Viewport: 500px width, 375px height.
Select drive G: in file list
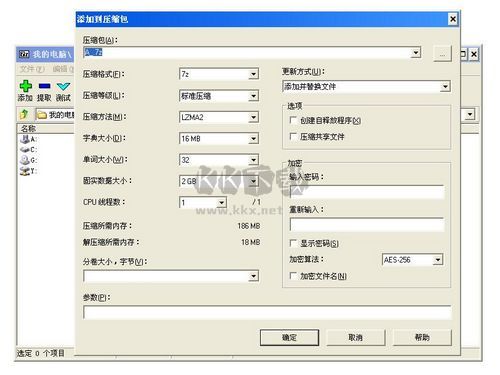click(x=28, y=160)
